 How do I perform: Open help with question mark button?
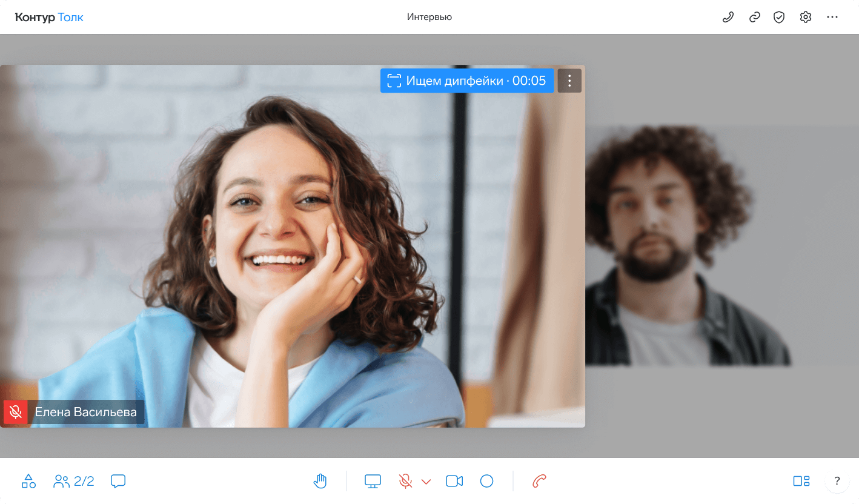pyautogui.click(x=837, y=481)
